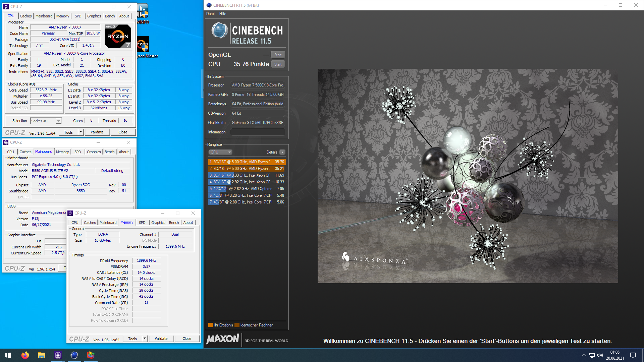This screenshot has height=362, width=644.
Task: Switch to Memory tab in top CPU-Z
Action: pyautogui.click(x=63, y=16)
